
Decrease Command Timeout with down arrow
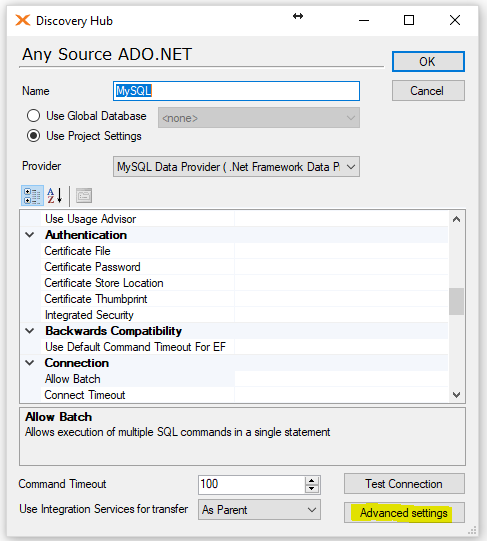312,489
